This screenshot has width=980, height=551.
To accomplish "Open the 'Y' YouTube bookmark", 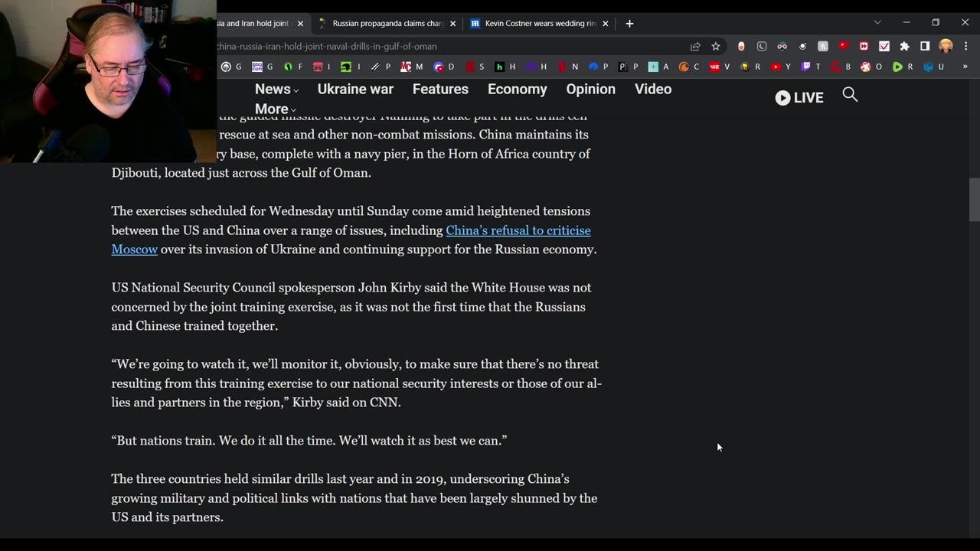I will [x=781, y=67].
